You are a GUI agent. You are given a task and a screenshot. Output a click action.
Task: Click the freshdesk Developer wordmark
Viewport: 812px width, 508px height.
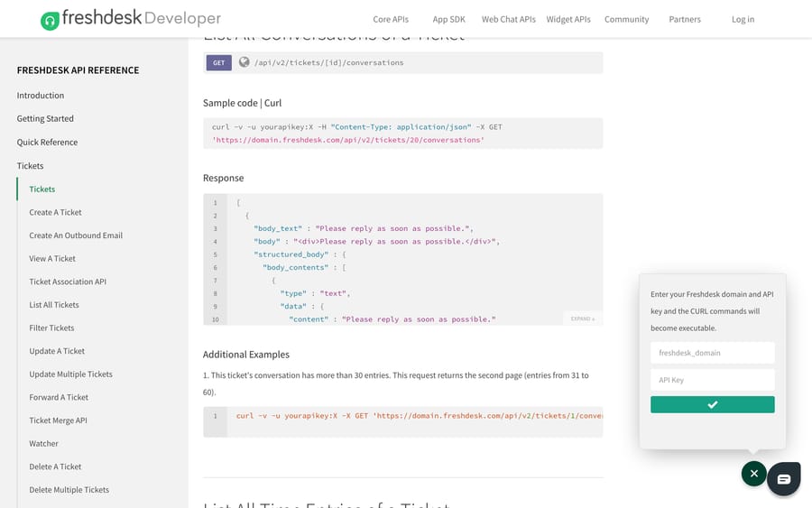(142, 18)
